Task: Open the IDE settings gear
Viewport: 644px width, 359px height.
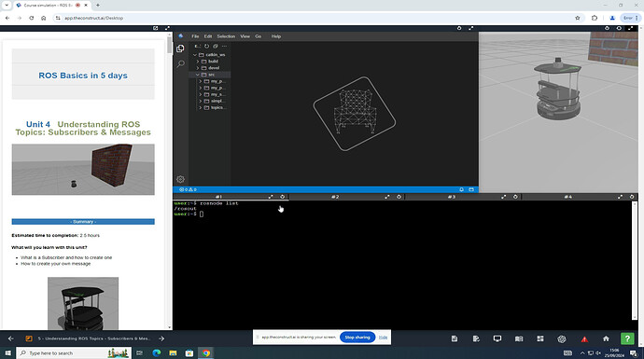Action: [180, 179]
